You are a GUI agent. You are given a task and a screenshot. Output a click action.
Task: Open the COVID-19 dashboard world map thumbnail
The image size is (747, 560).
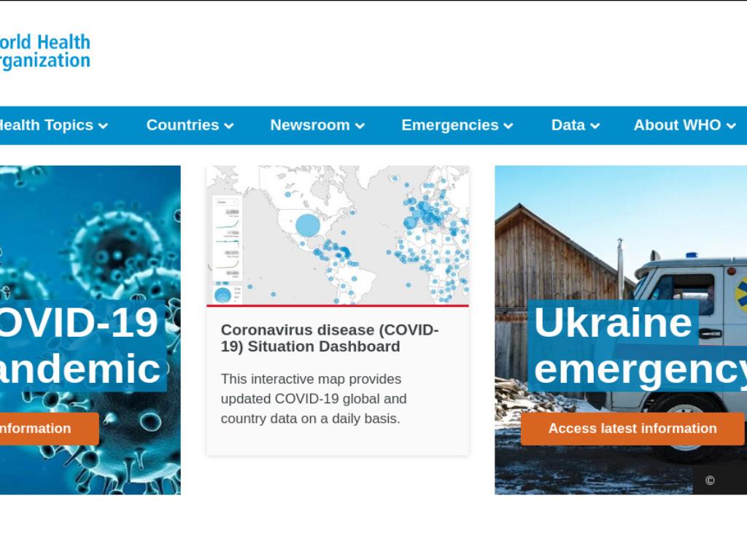click(338, 236)
